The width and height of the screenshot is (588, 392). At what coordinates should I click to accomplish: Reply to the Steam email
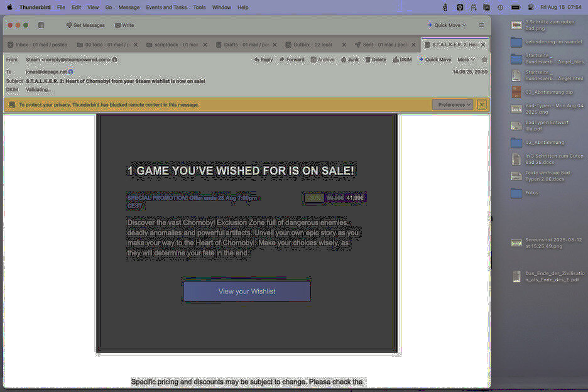(x=263, y=60)
